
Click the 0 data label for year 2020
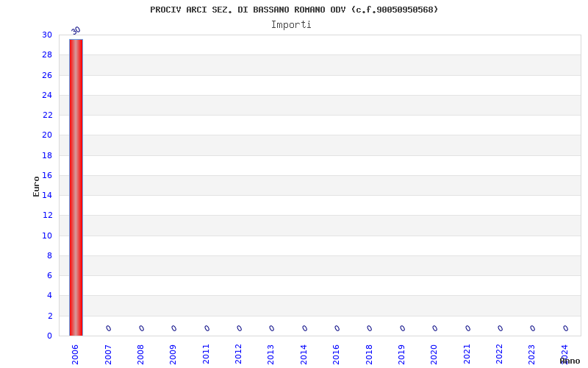(x=435, y=328)
